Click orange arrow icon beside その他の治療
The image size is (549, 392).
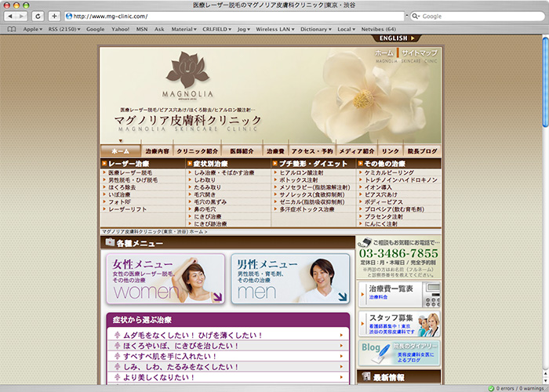pyautogui.click(x=361, y=163)
